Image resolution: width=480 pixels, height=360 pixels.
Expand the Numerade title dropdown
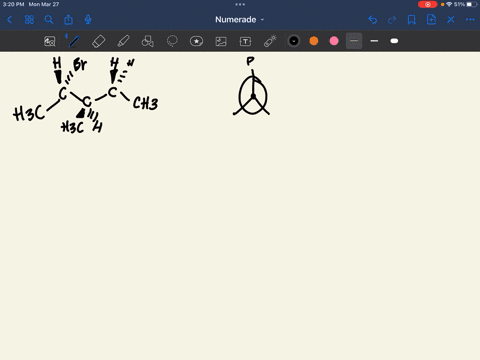tap(239, 20)
